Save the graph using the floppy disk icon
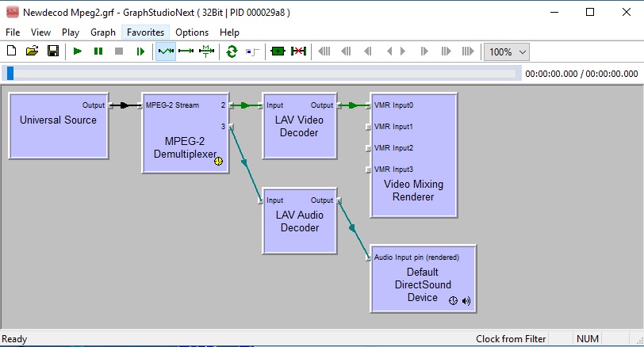The height and width of the screenshot is (347, 644). pos(53,51)
